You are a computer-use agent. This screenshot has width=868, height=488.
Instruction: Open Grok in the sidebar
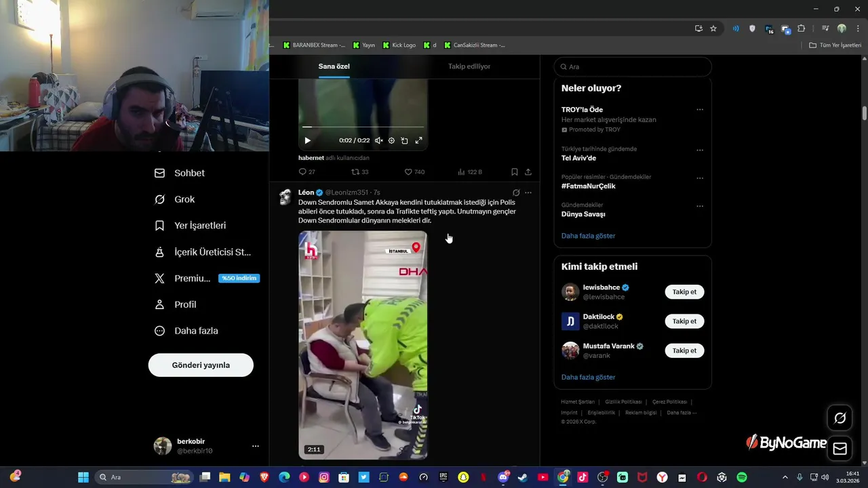click(x=175, y=199)
